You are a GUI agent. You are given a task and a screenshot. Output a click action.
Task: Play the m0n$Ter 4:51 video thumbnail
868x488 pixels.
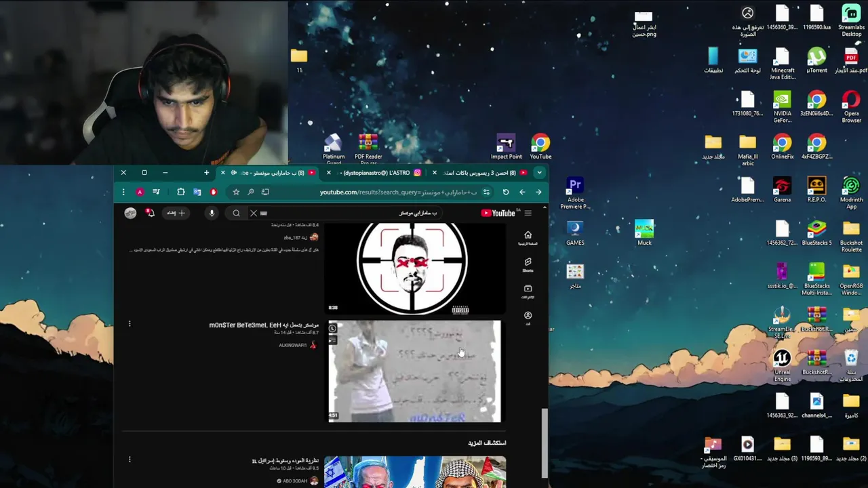point(415,371)
